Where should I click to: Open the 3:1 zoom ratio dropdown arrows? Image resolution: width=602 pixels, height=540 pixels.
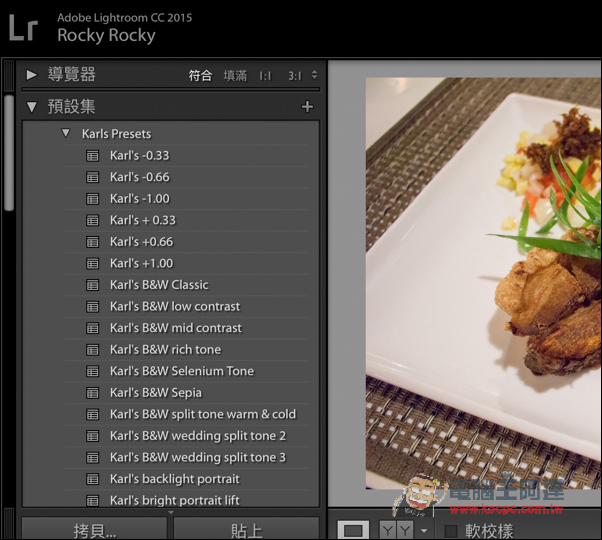(314, 75)
